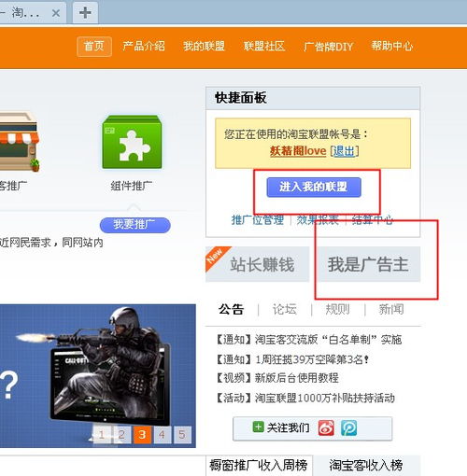Show banner slide 2
467x476 pixels.
coord(121,434)
